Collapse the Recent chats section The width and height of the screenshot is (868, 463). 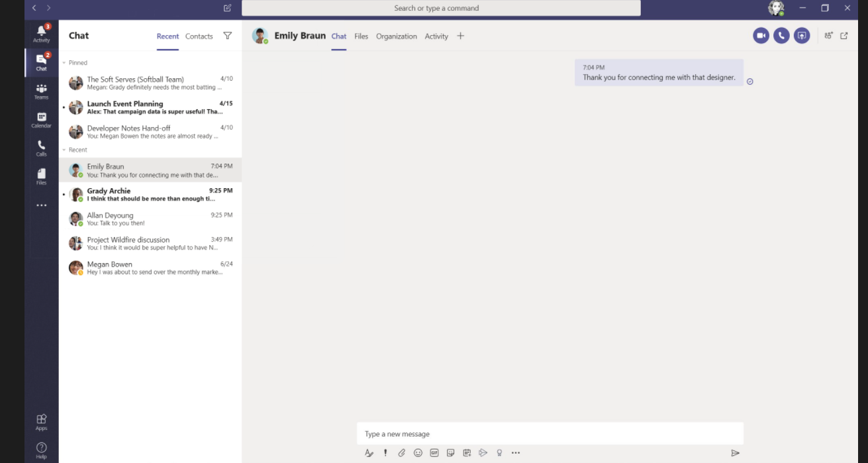pos(66,150)
